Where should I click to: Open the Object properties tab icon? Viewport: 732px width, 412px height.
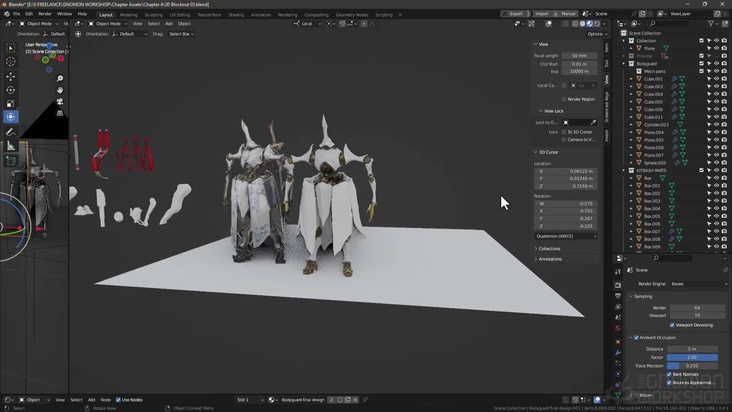(x=618, y=342)
